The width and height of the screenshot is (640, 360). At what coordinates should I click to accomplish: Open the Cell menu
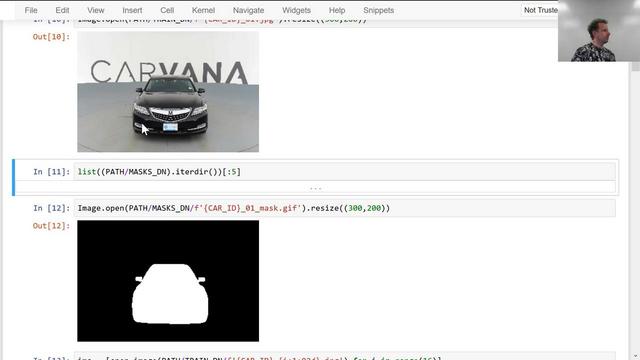pos(167,10)
